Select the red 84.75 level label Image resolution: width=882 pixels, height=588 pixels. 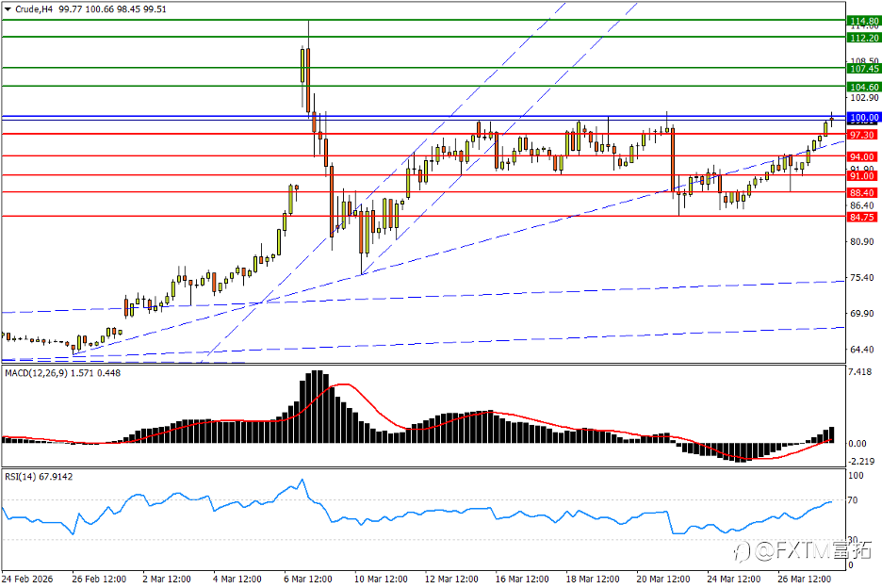862,217
